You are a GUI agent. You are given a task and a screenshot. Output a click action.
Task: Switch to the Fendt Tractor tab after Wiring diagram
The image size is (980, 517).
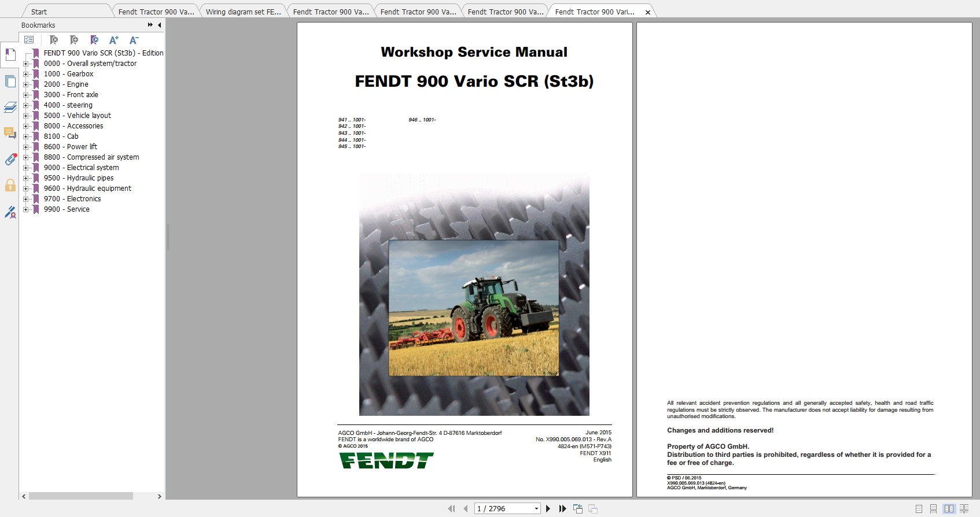(330, 12)
